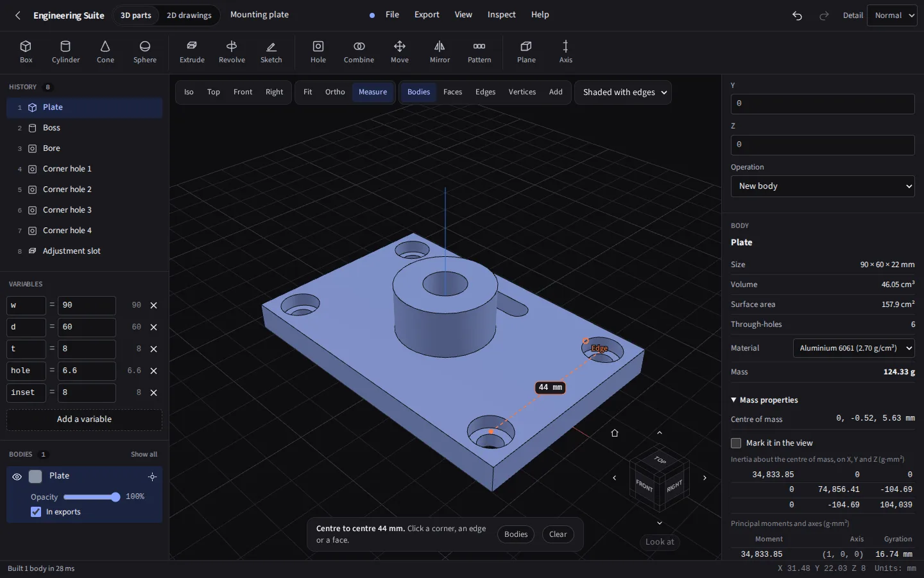Image resolution: width=924 pixels, height=578 pixels.
Task: Open the File menu
Action: click(392, 15)
